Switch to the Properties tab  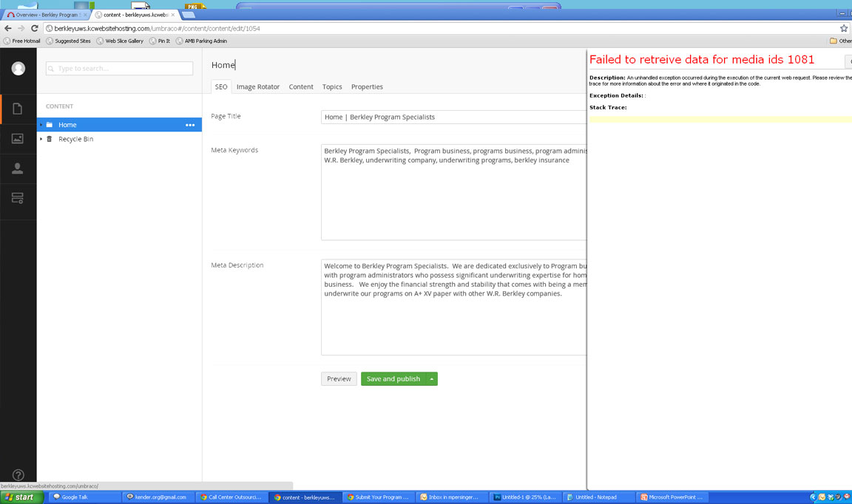(367, 87)
